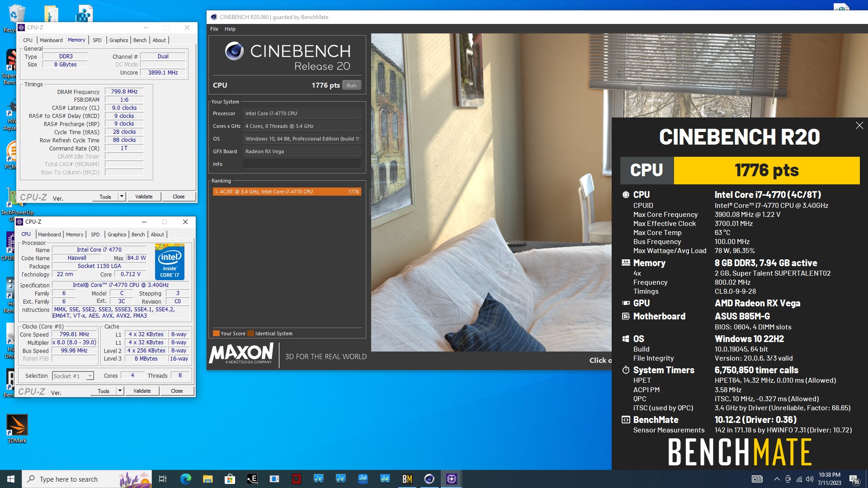Click the Cinebench sphere logo icon
The image size is (868, 488).
[x=234, y=51]
